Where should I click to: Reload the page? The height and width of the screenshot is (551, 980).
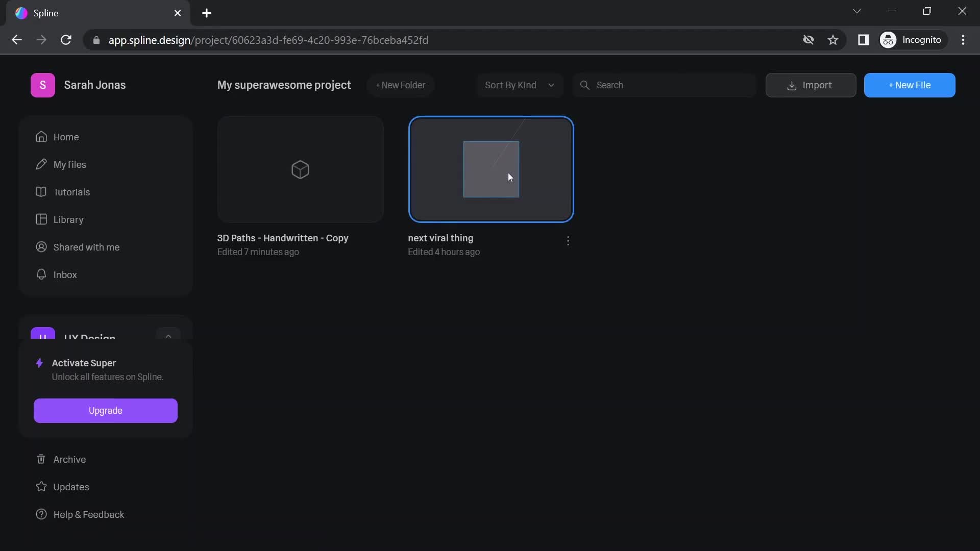click(x=66, y=40)
